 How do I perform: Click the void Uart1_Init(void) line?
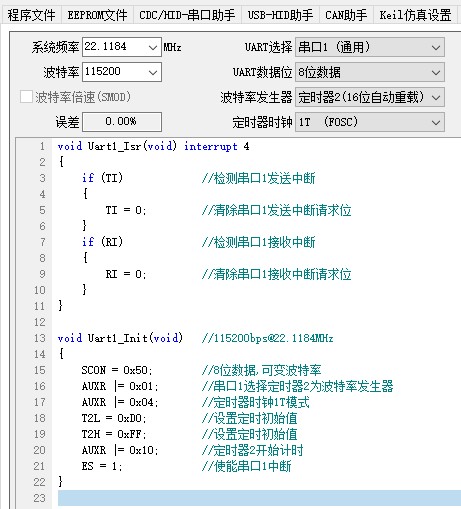[x=120, y=338]
